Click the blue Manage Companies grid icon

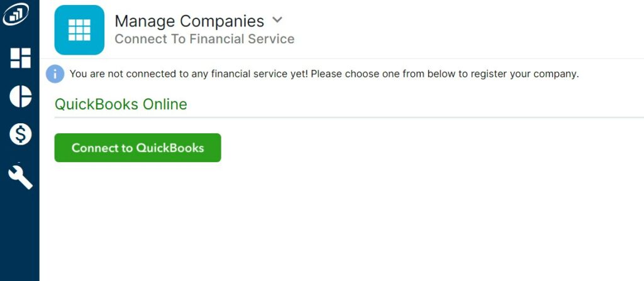(x=79, y=30)
